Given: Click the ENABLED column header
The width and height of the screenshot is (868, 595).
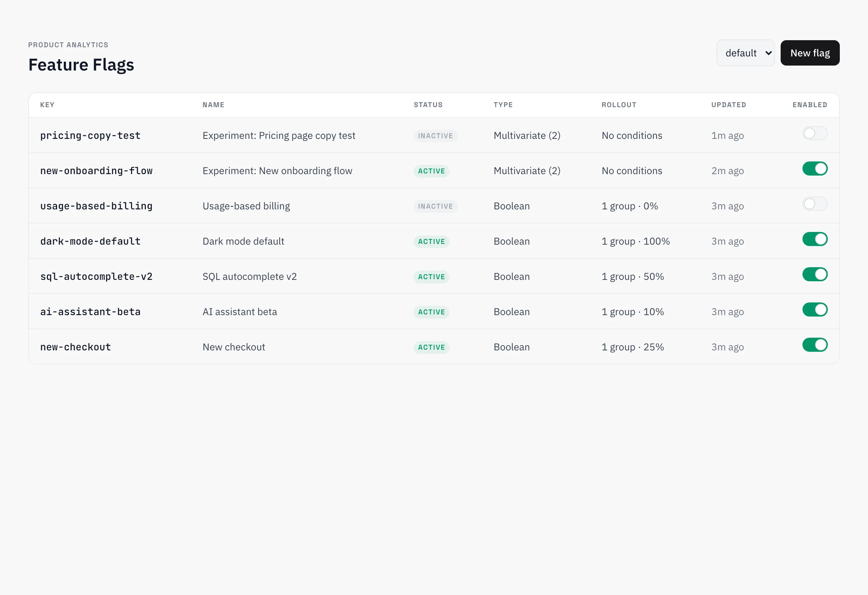Looking at the screenshot, I should pyautogui.click(x=810, y=105).
